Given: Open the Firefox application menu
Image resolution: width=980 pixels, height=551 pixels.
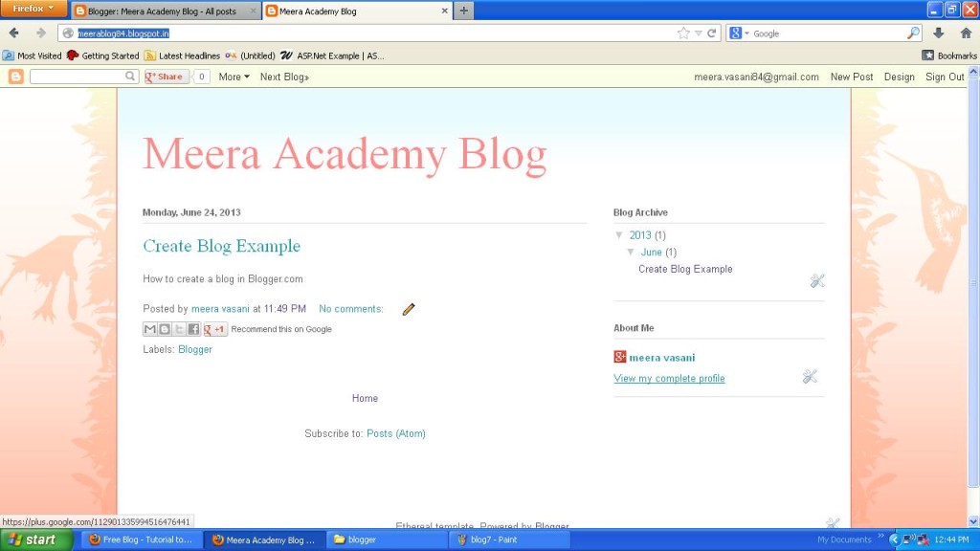Looking at the screenshot, I should point(32,8).
